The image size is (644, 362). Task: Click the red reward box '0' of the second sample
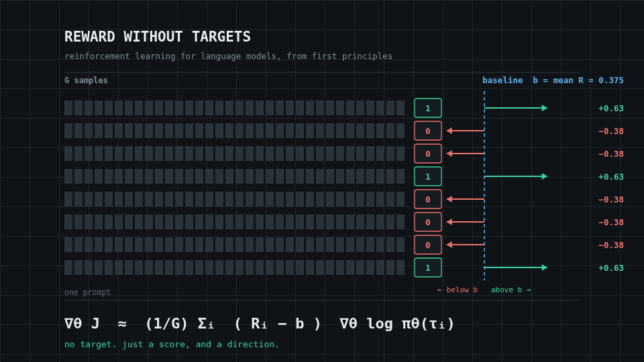(428, 131)
